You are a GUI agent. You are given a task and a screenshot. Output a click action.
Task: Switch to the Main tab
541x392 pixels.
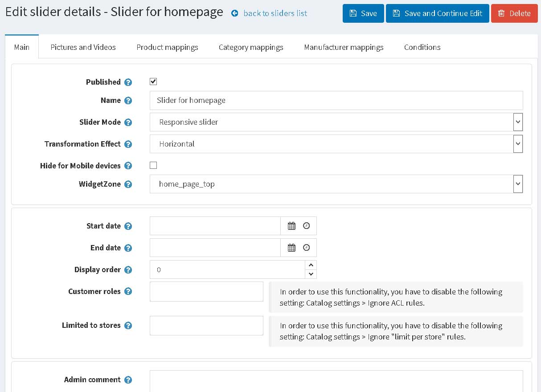click(22, 47)
